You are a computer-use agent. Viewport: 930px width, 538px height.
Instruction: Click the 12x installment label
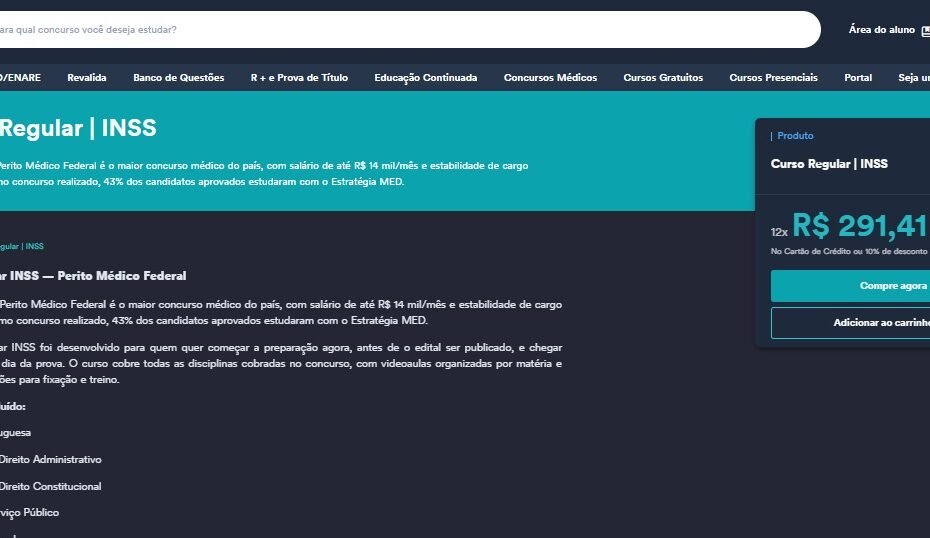[779, 232]
